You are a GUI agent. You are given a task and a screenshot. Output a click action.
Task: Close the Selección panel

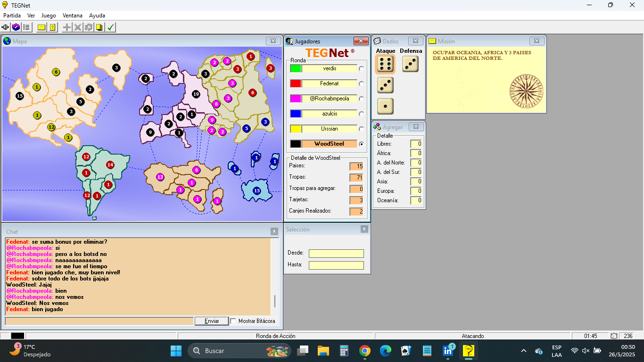364,229
